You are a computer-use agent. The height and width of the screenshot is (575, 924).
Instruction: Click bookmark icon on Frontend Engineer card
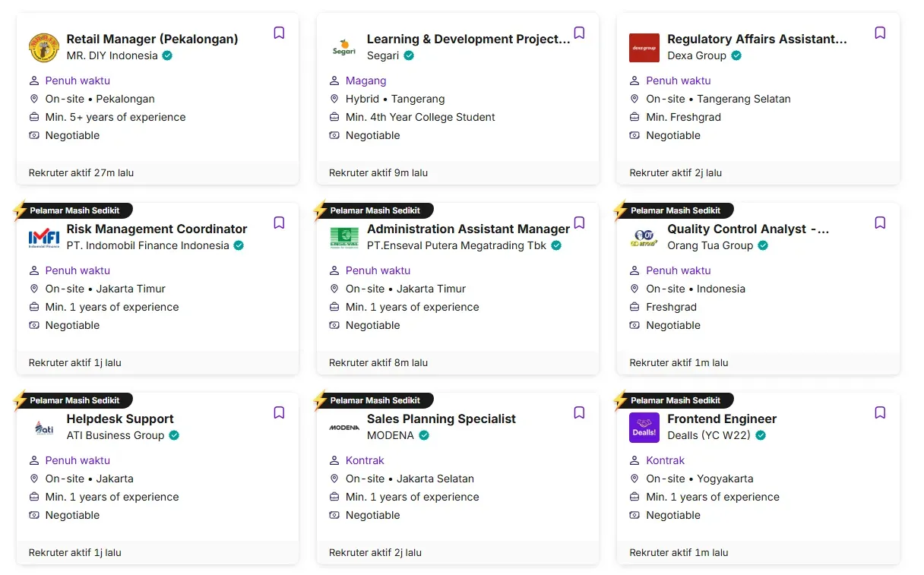[x=880, y=412]
